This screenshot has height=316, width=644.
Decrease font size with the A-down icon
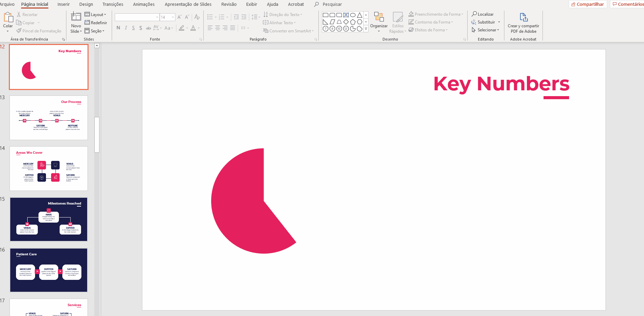point(187,17)
